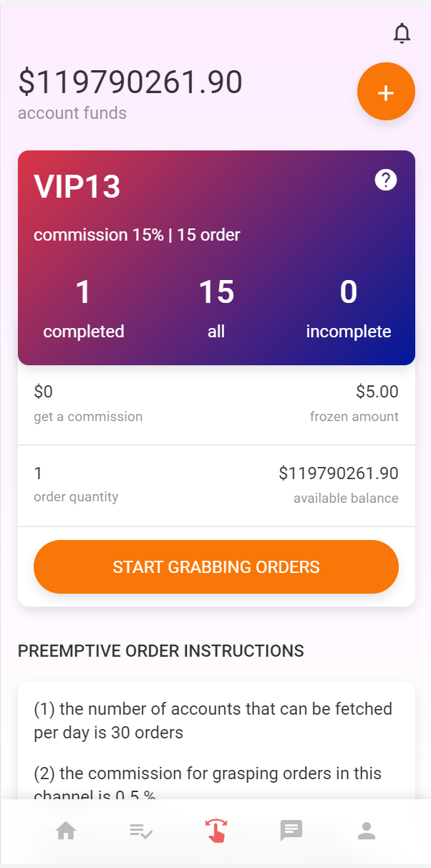
Task: Select the all orders count
Action: (216, 292)
